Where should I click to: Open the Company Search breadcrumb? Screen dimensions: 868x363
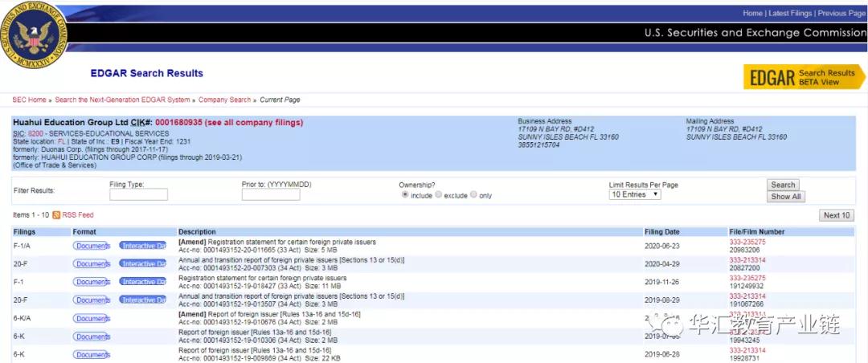point(225,100)
